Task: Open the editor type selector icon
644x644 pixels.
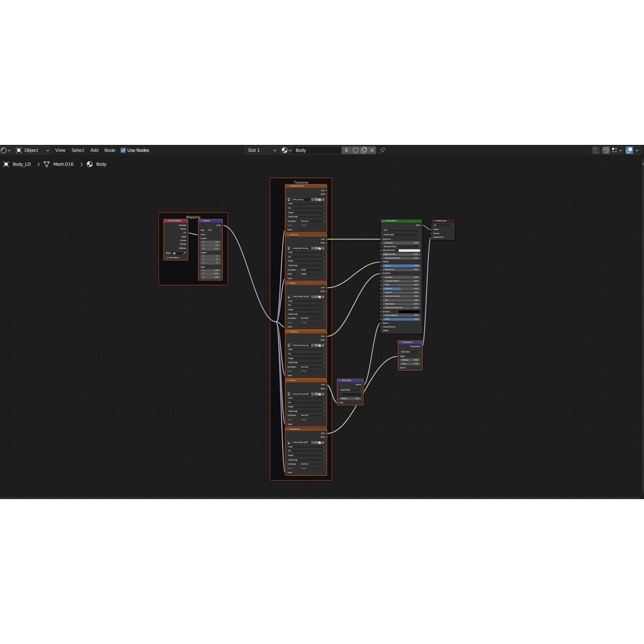Action: (x=5, y=150)
